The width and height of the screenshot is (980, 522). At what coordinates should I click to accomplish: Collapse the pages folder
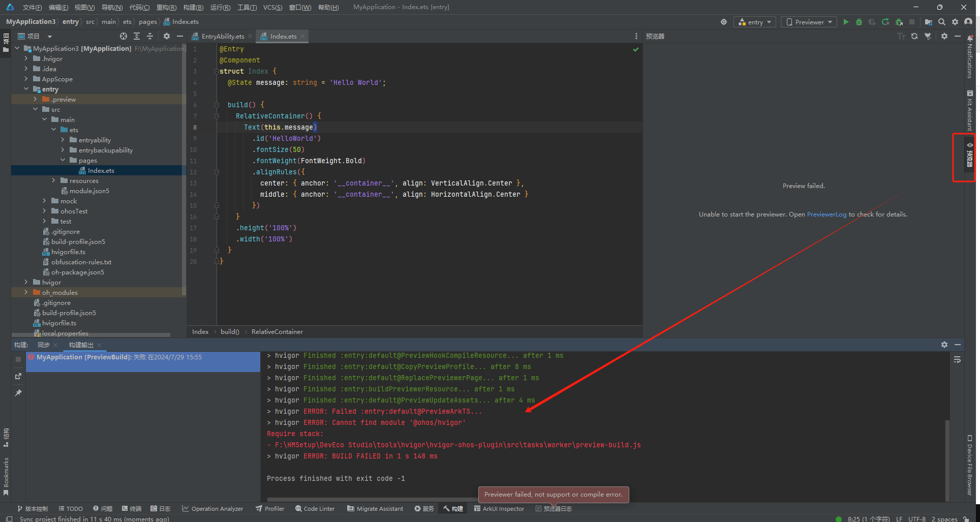(x=63, y=160)
